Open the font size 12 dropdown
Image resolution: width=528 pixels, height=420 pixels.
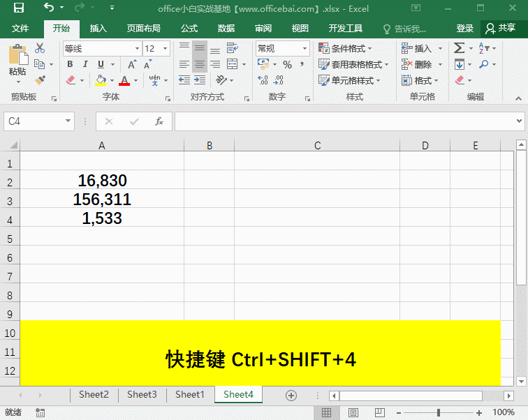pyautogui.click(x=166, y=48)
